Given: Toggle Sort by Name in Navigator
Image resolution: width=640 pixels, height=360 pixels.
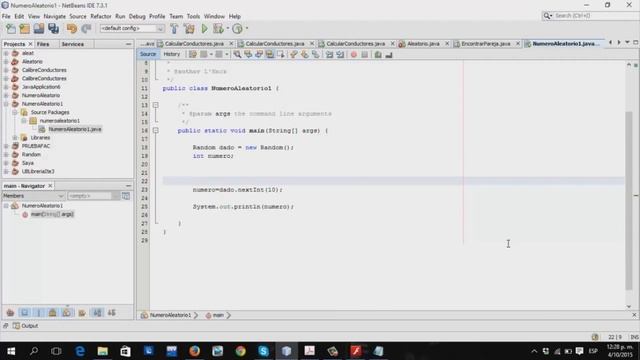Looking at the screenshot, I should [x=97, y=313].
